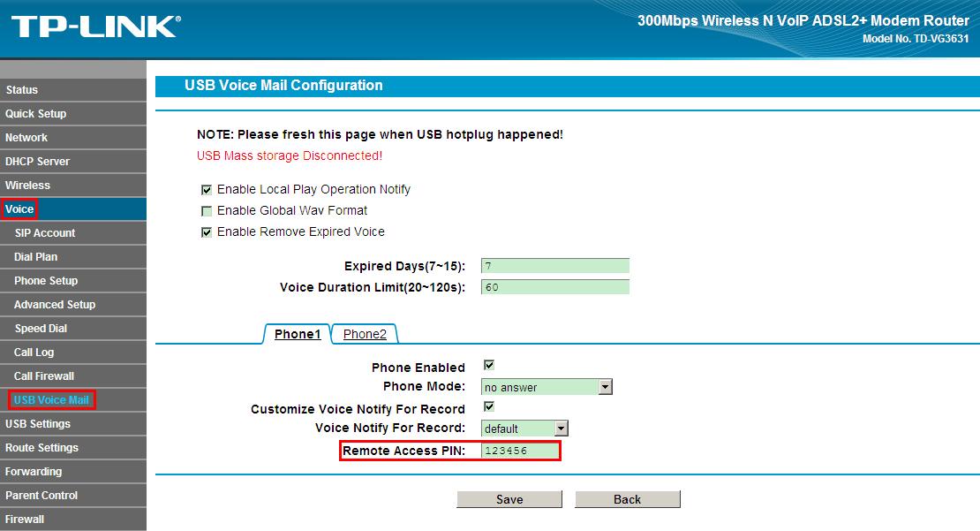Open USB Settings menu
Viewport: 980px width, 531px height.
(72, 423)
